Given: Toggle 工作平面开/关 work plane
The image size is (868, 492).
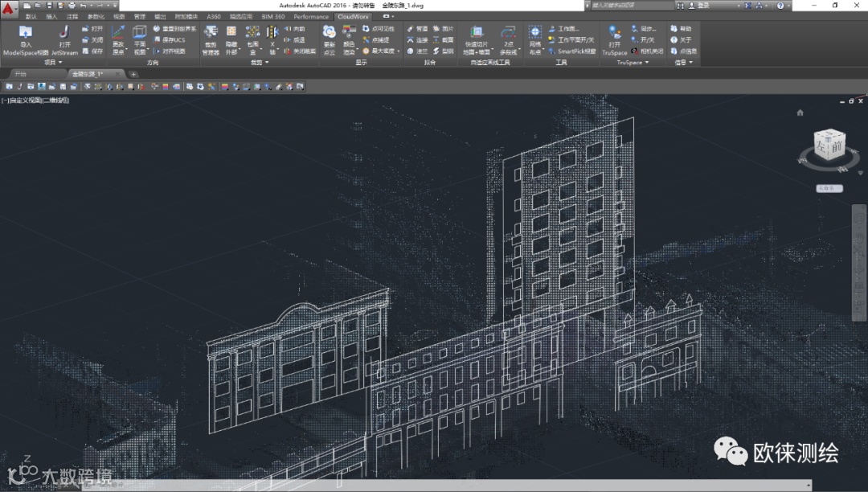Looking at the screenshot, I should point(571,39).
